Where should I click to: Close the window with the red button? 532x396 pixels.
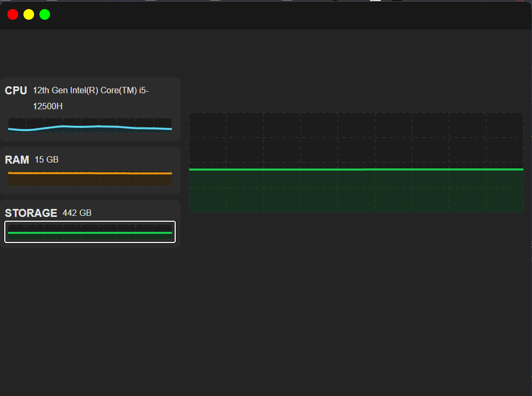pyautogui.click(x=13, y=14)
